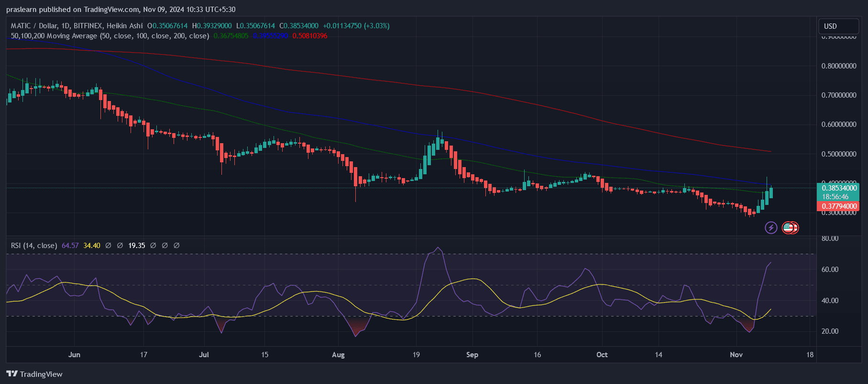Click the bar countdown timer 18:56:46

[x=835, y=197]
